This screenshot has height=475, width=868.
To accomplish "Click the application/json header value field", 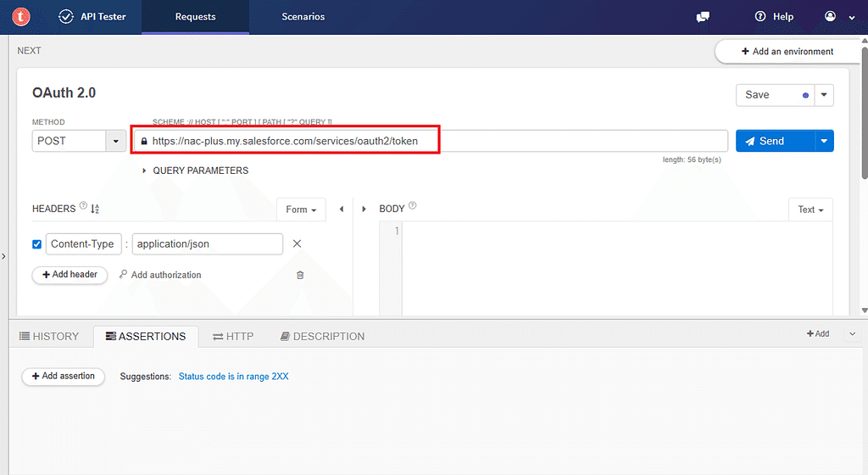I will pos(208,244).
